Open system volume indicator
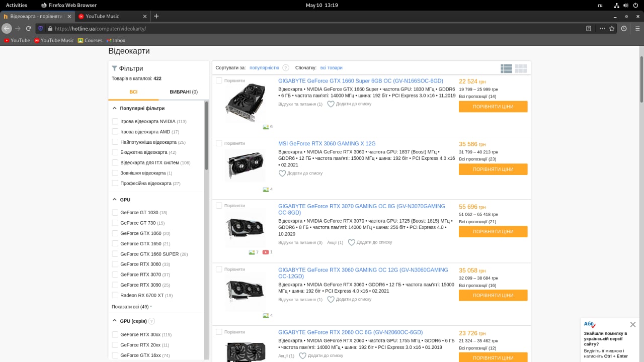 point(626,5)
